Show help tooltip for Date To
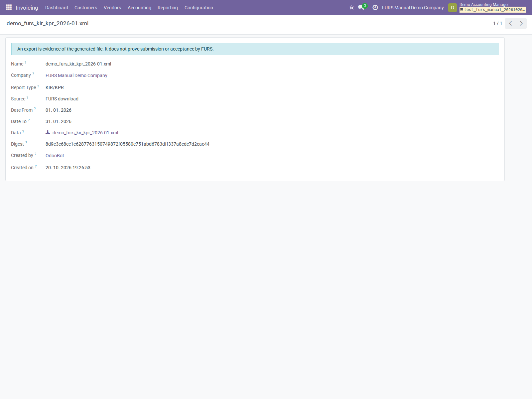This screenshot has width=532, height=399. click(29, 120)
